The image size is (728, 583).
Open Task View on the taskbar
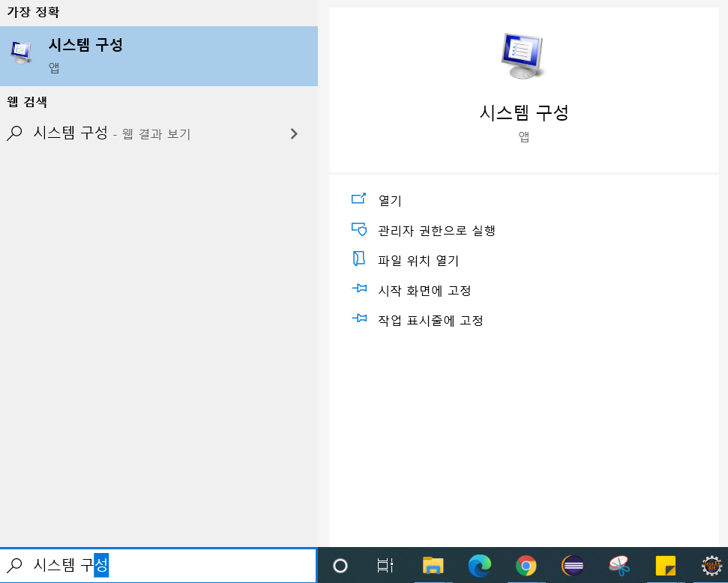tap(385, 567)
